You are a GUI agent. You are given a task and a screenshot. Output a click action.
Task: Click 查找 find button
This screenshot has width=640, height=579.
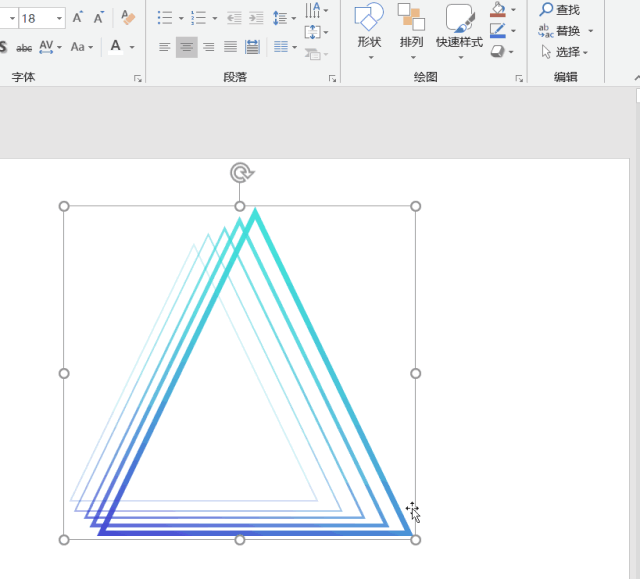(559, 9)
